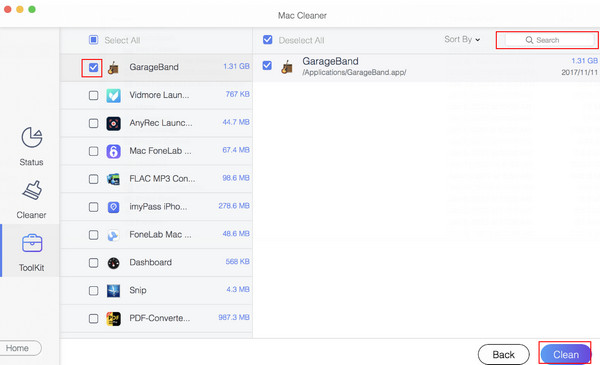Click the 2017/11/11 date value

tap(579, 72)
